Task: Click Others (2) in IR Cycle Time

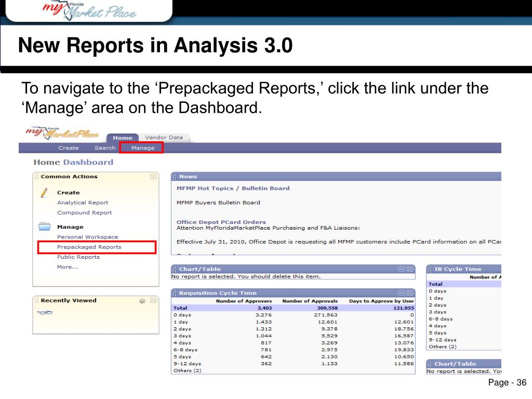Action: [x=443, y=347]
